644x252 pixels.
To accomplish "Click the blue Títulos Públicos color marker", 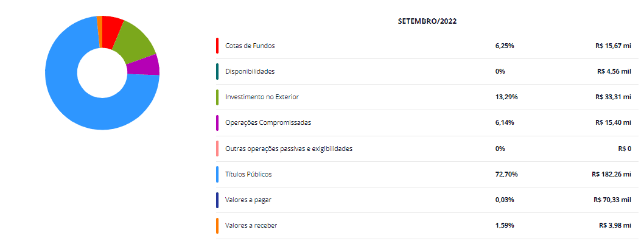I will coord(217,174).
